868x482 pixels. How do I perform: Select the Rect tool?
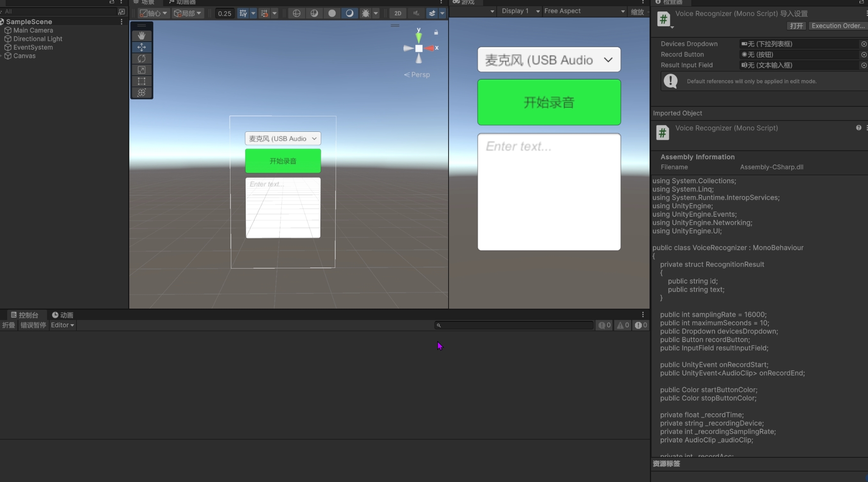tap(141, 81)
